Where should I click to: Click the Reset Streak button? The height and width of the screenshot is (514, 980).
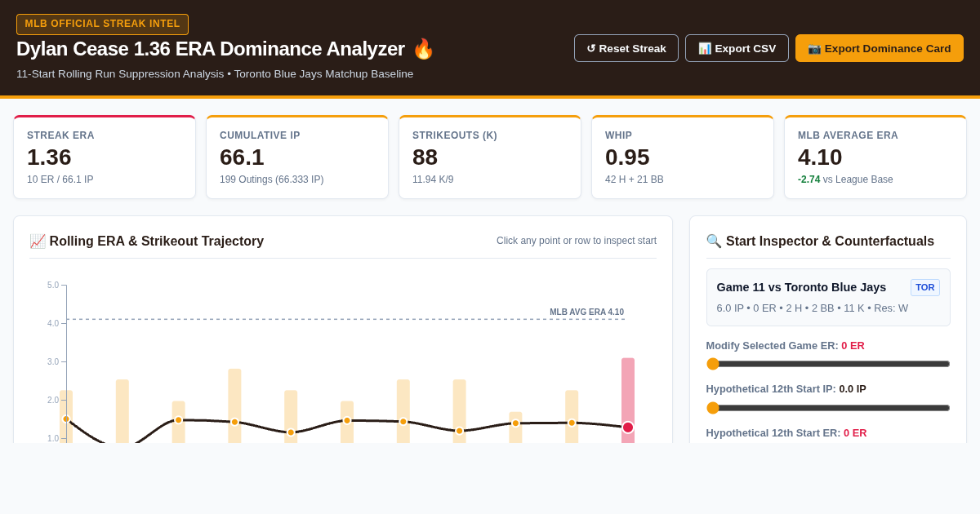coord(626,48)
